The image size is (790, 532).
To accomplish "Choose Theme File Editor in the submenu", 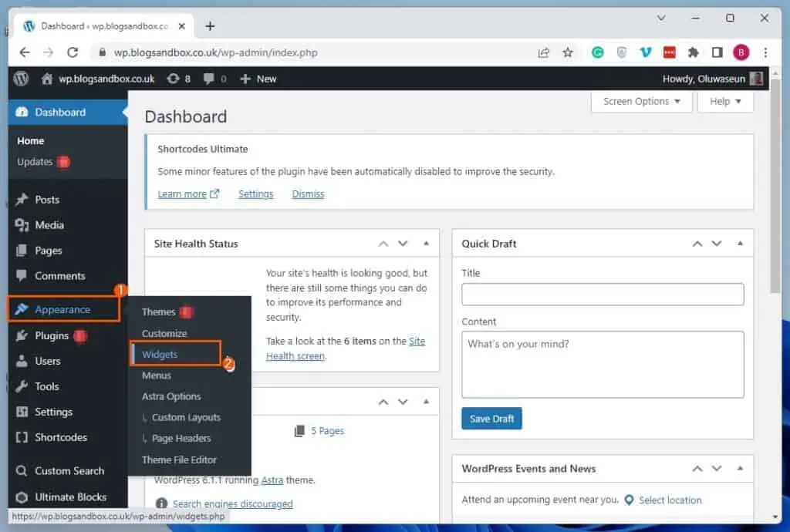I will (x=179, y=460).
